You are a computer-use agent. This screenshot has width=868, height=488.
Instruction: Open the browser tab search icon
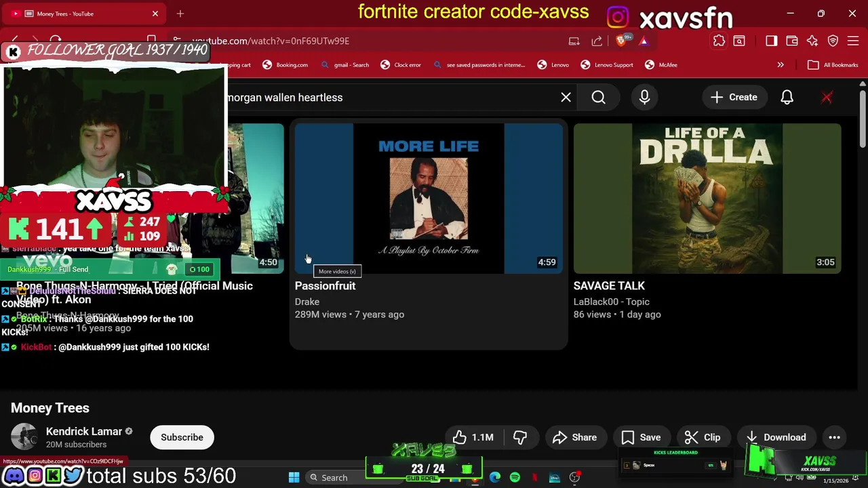tap(739, 41)
